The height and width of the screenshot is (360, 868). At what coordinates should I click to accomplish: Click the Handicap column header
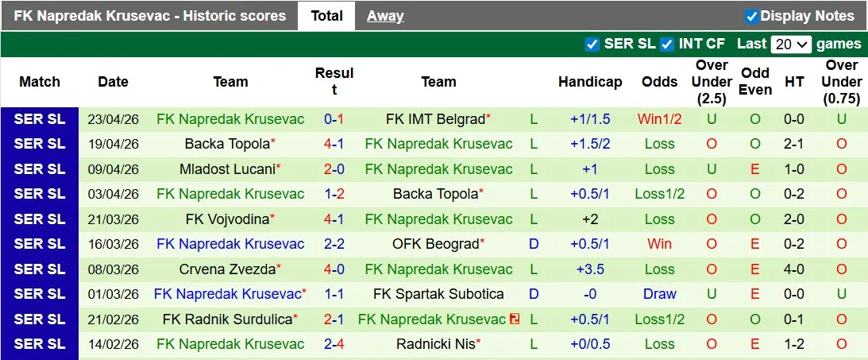coord(590,82)
